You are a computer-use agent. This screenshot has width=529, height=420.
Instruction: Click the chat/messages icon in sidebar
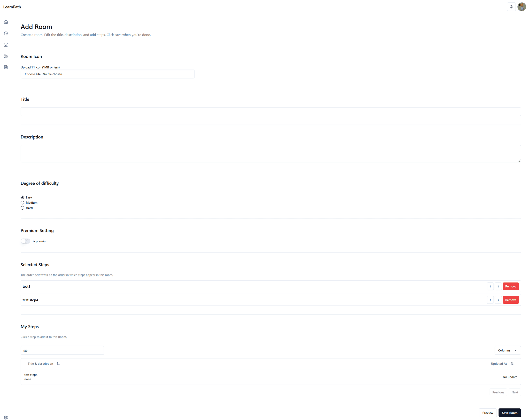[6, 33]
